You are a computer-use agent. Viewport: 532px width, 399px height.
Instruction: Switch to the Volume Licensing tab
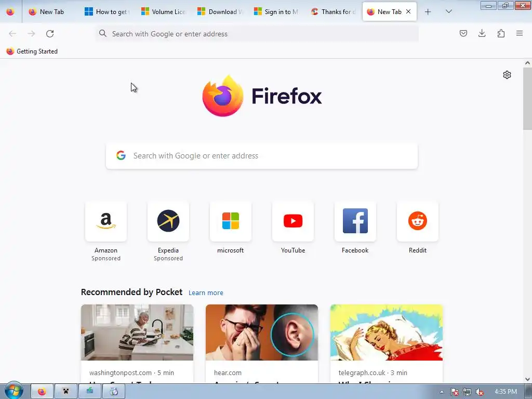pyautogui.click(x=164, y=11)
